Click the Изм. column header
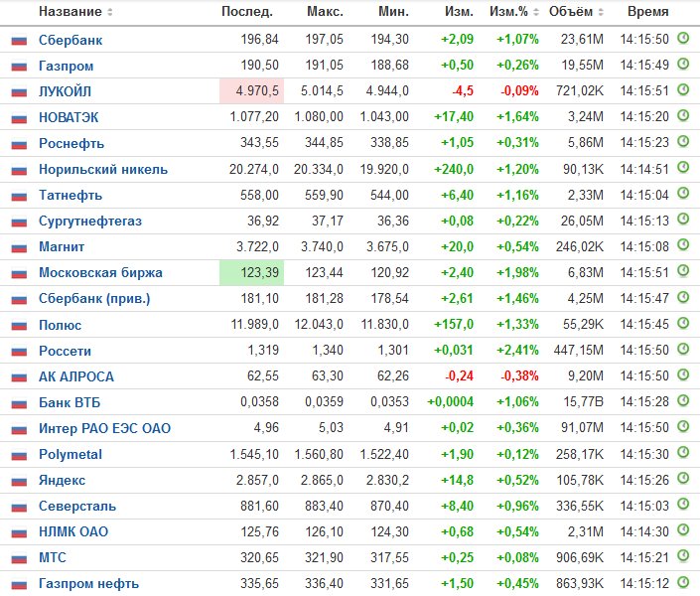 tap(459, 12)
